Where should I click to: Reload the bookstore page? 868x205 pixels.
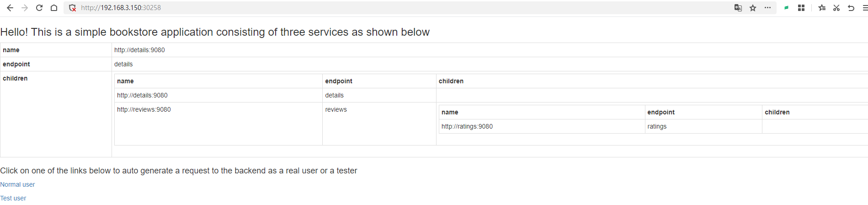39,8
